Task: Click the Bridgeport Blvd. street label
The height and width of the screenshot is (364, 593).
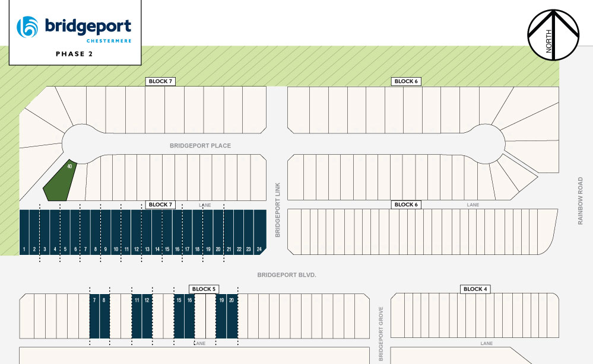Action: point(286,275)
